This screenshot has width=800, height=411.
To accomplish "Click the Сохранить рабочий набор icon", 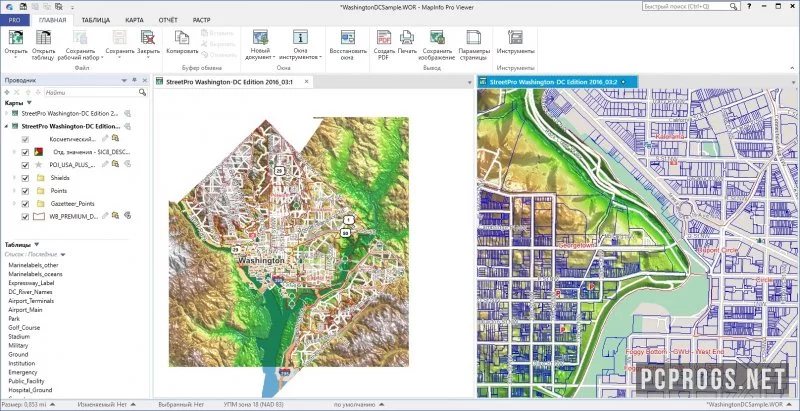I will coord(80,38).
